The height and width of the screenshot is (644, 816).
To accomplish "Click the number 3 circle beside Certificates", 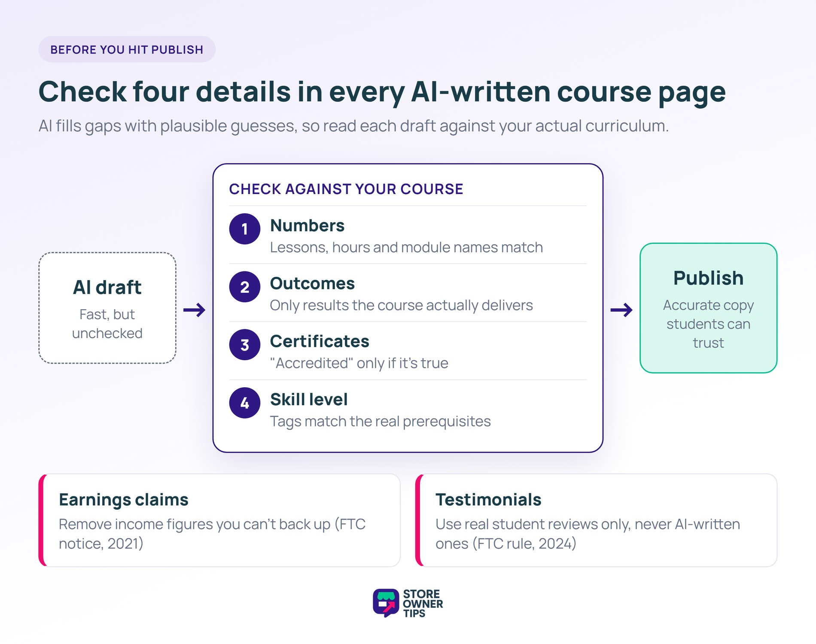I will [245, 345].
